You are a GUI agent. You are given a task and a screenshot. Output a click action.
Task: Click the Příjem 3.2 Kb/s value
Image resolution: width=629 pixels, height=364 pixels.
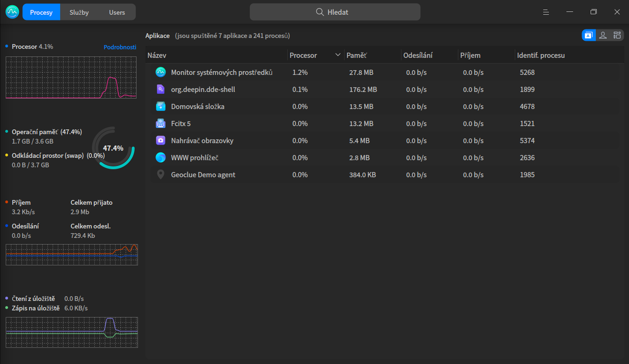(x=23, y=212)
